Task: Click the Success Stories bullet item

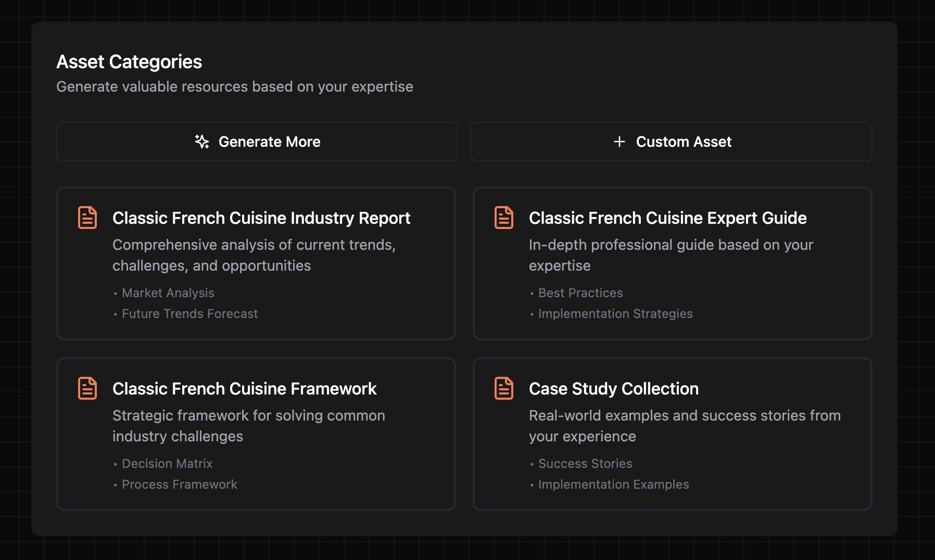Action: [585, 464]
